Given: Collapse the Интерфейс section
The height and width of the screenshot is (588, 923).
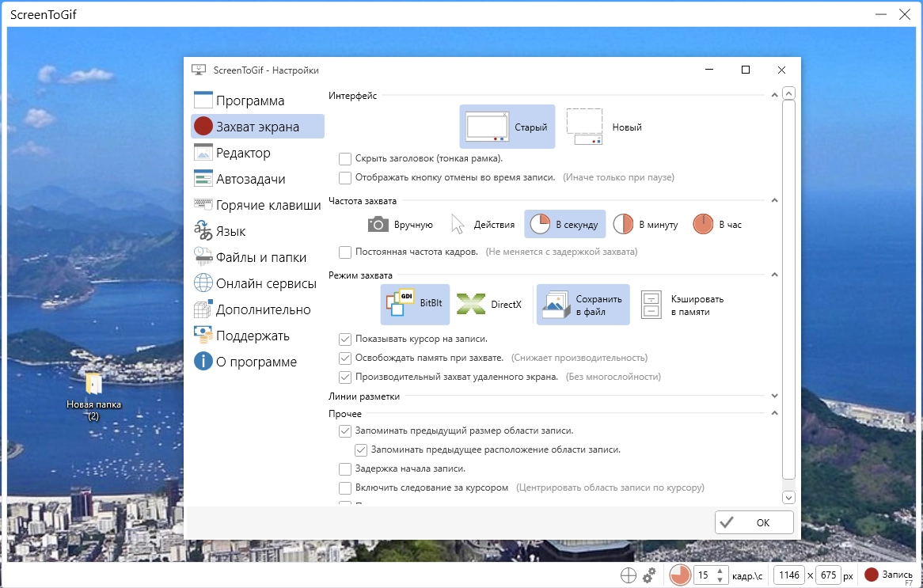Looking at the screenshot, I should coord(775,95).
